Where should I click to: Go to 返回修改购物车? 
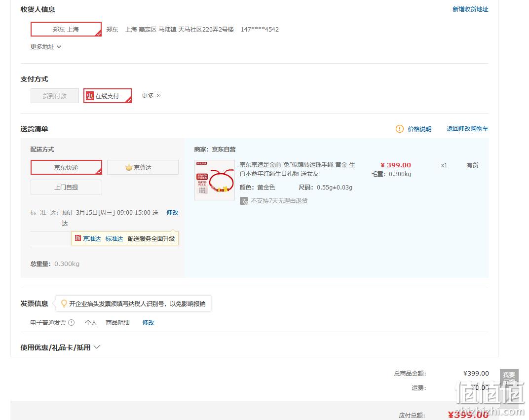click(x=467, y=129)
